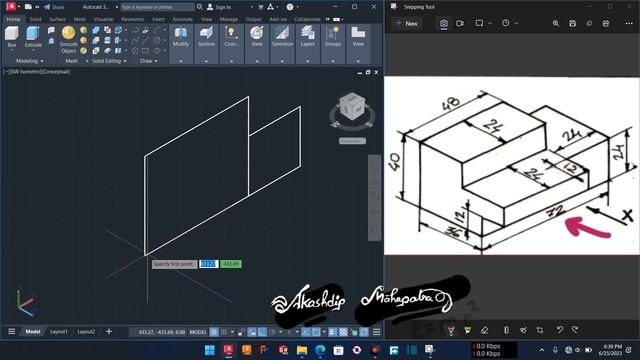Select the Box solid tool
The height and width of the screenshot is (360, 640).
(x=12, y=37)
